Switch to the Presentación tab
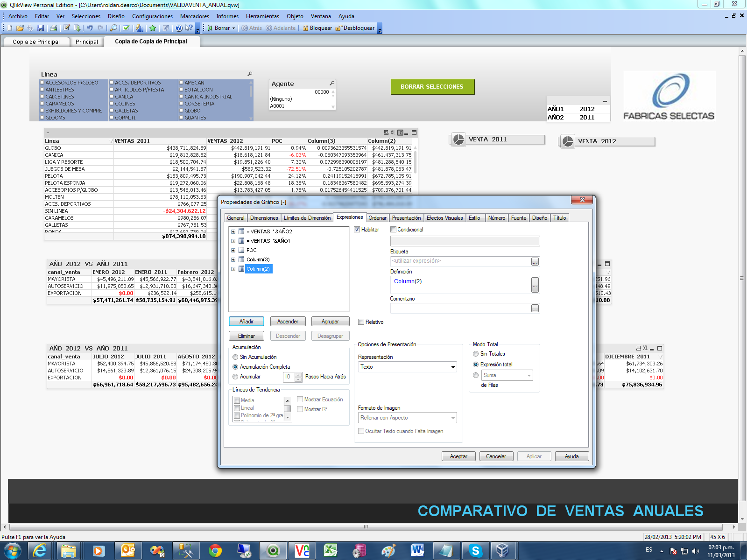This screenshot has height=560, width=747. pyautogui.click(x=406, y=218)
